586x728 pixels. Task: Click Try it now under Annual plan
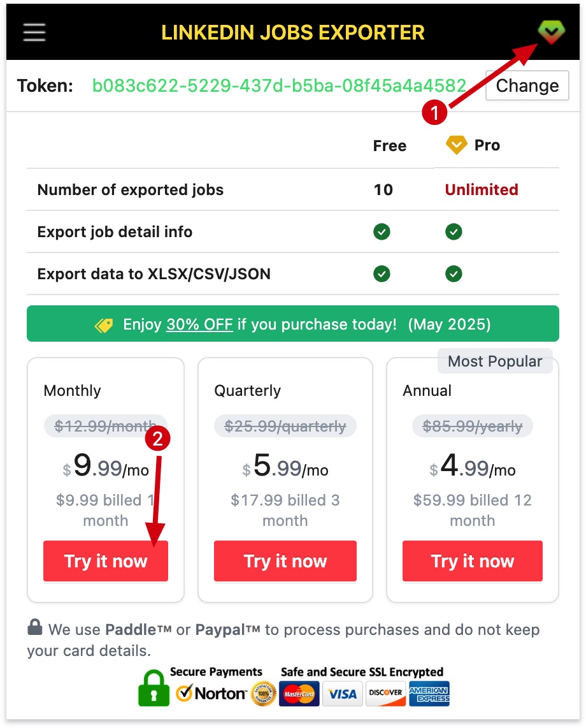tap(472, 561)
